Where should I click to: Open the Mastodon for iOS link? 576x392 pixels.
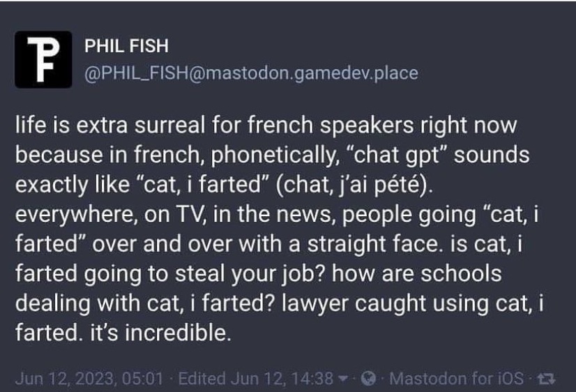(x=457, y=379)
